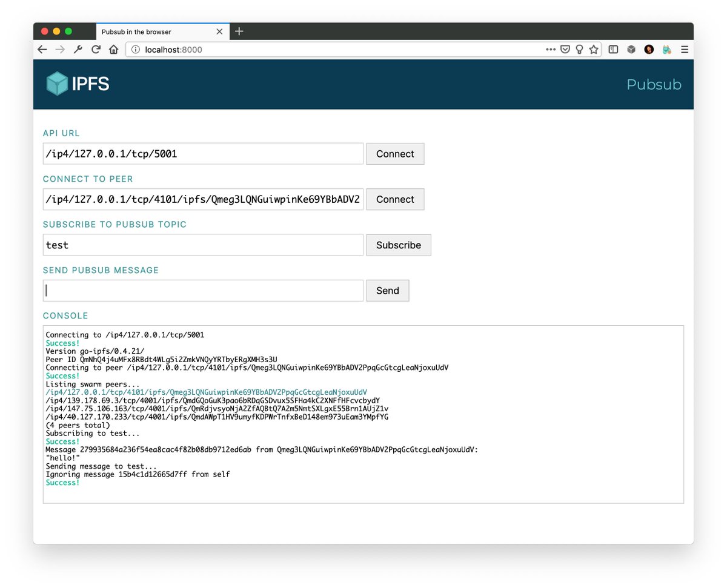This screenshot has width=727, height=588.
Task: Click the 147.75.106.163 peer address
Action: (x=217, y=409)
